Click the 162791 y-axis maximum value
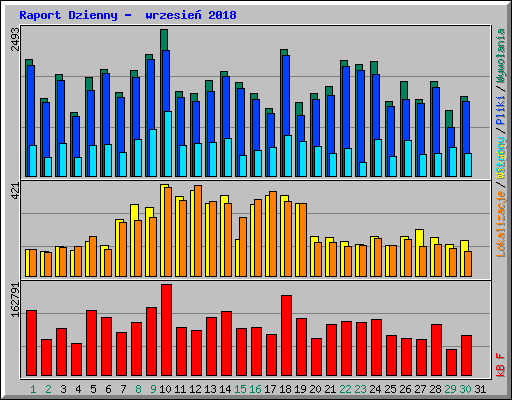Viewport: 512px width, 400px height. point(15,300)
